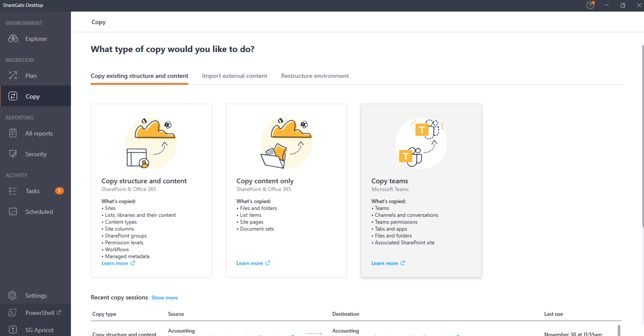Click external icon of Copy teams Learn more
The height and width of the screenshot is (336, 644).
pos(403,263)
